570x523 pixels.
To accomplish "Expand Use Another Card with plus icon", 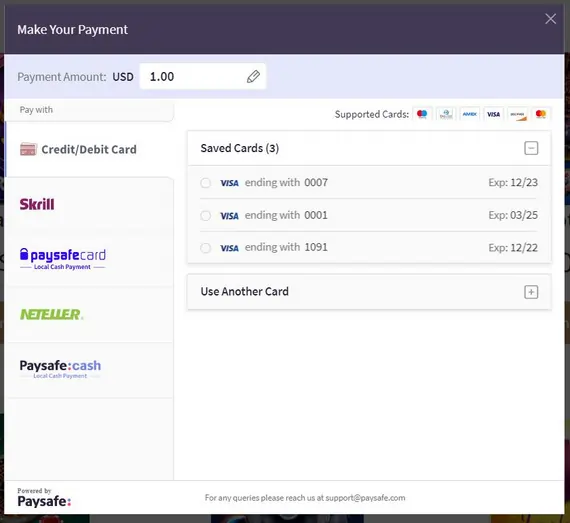I will click(x=531, y=292).
